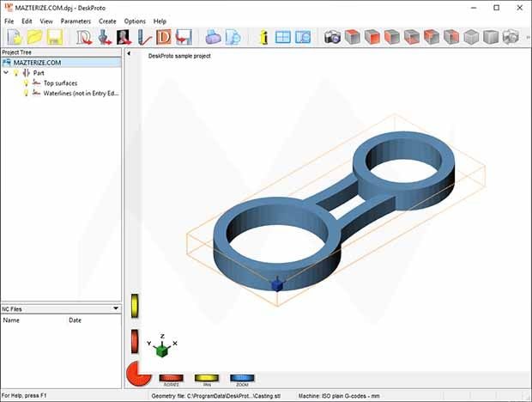Toggle the light bulb for Top surfaces
Viewport: 532px width, 402px height.
pos(26,82)
